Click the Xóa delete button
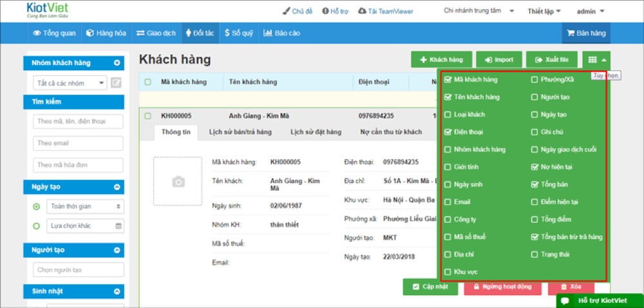Screen dimensions: 644x308 (x=571, y=287)
